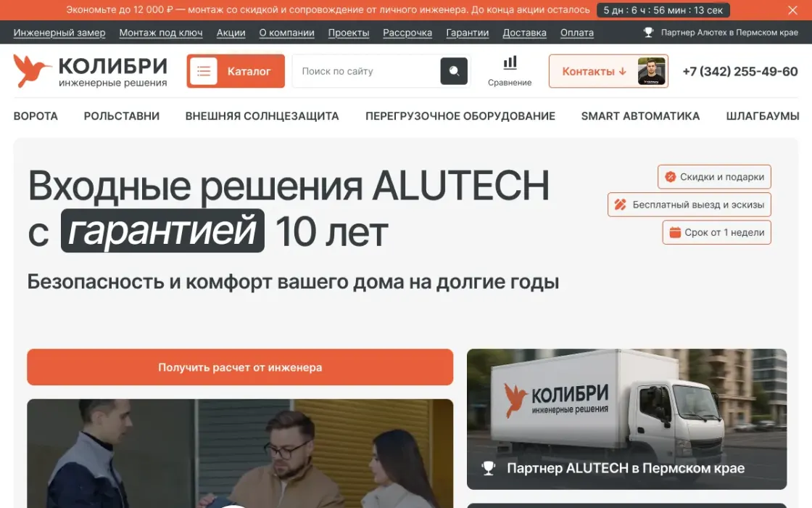Click the discount badge icon
Viewport: 812px width, 508px height.
coord(670,177)
